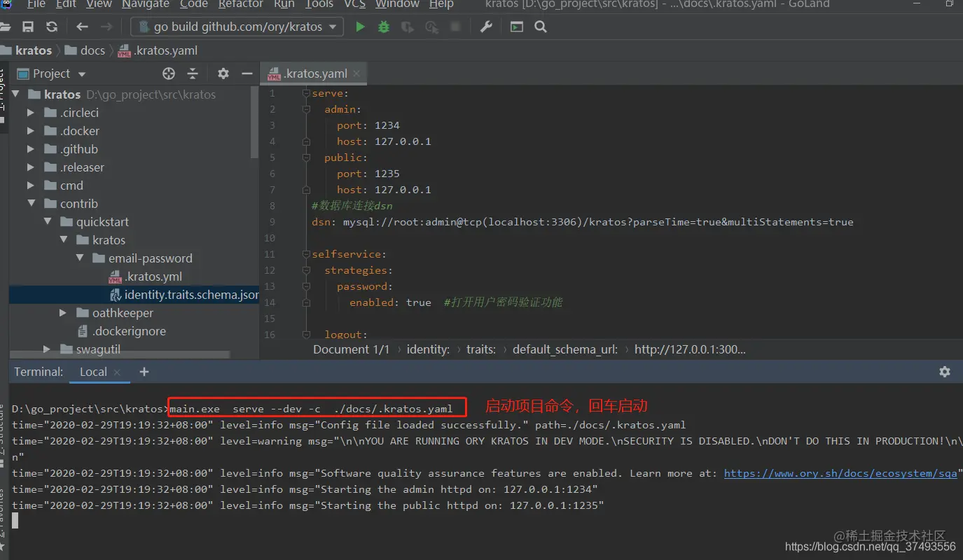Collapse the quickstart folder
963x560 pixels.
(x=48, y=222)
